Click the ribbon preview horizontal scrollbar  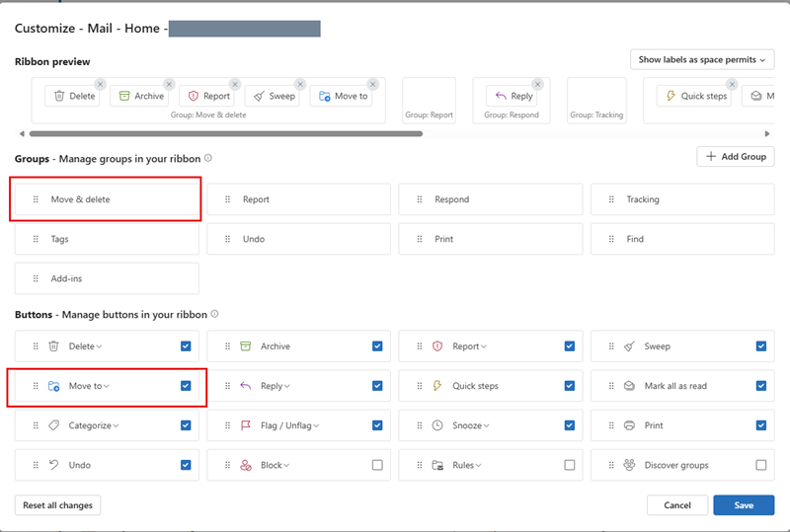pyautogui.click(x=225, y=133)
